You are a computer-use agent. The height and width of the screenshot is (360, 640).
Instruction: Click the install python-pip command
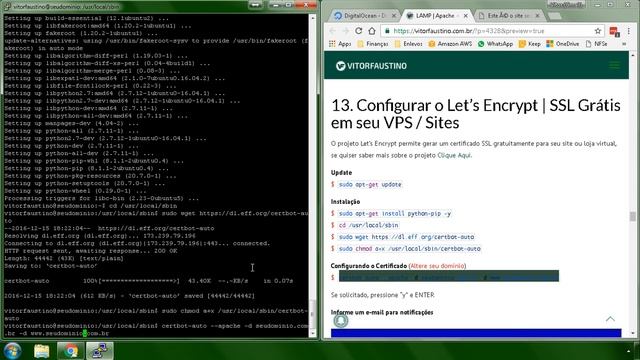pos(395,213)
